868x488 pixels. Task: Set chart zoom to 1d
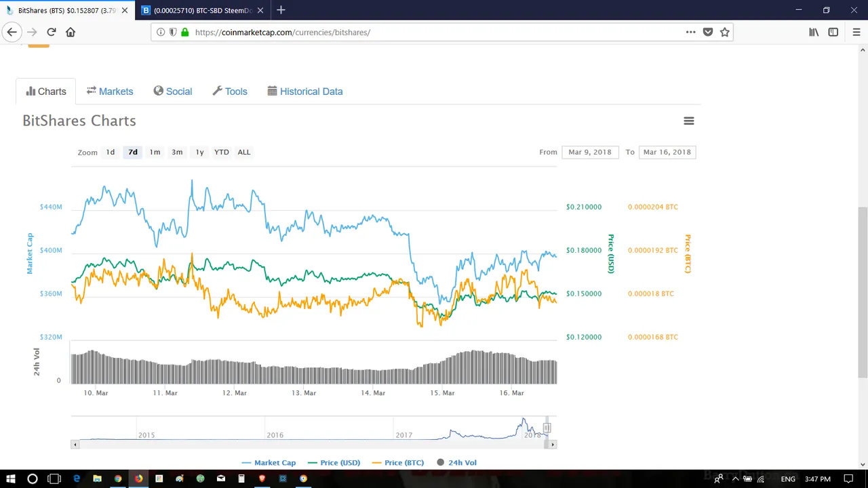tap(111, 152)
